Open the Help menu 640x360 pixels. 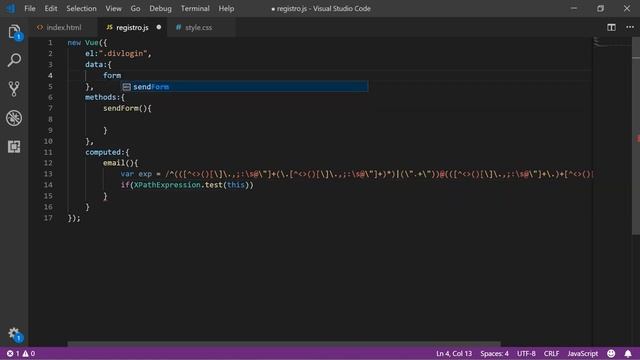point(226,9)
